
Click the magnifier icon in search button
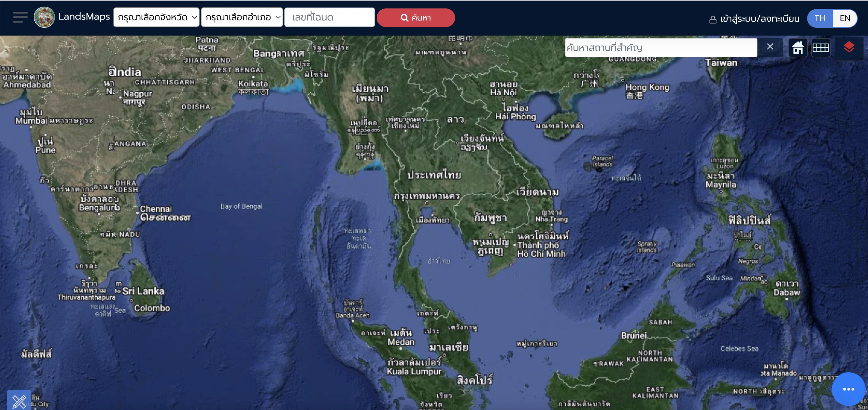click(404, 17)
